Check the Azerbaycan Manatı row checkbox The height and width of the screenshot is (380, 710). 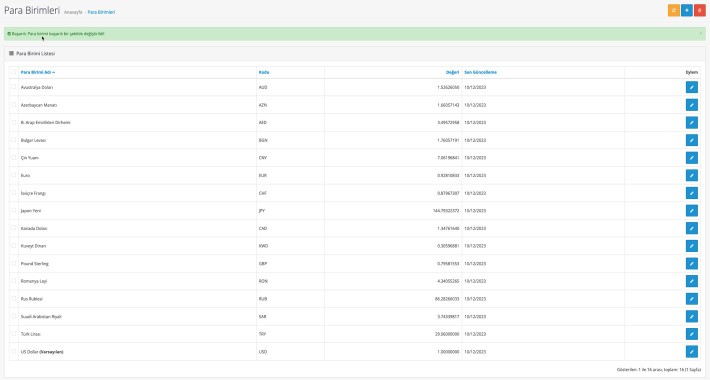(14, 104)
